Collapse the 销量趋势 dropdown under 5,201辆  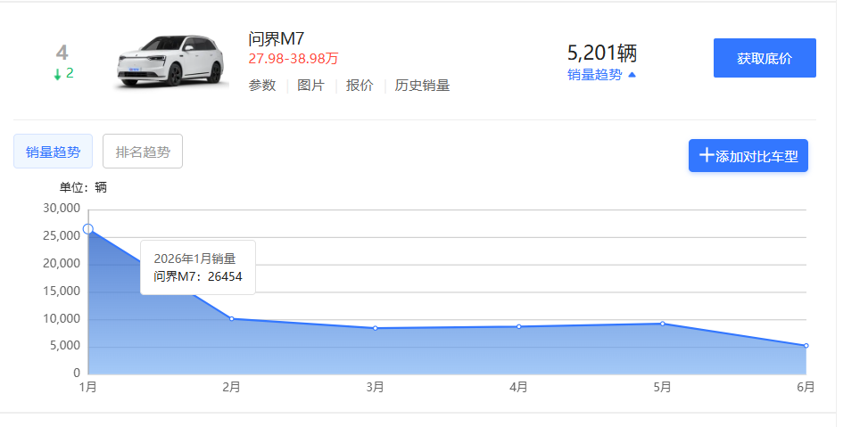pos(602,75)
